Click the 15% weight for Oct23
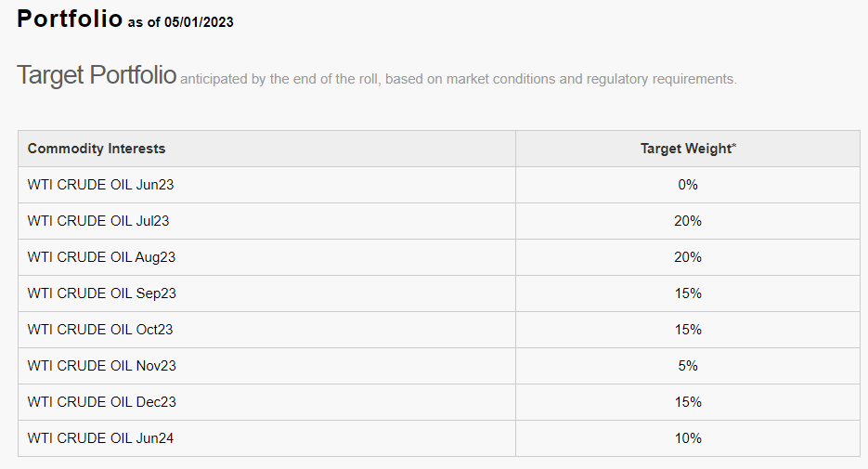Viewport: 868px width, 469px height. point(688,330)
